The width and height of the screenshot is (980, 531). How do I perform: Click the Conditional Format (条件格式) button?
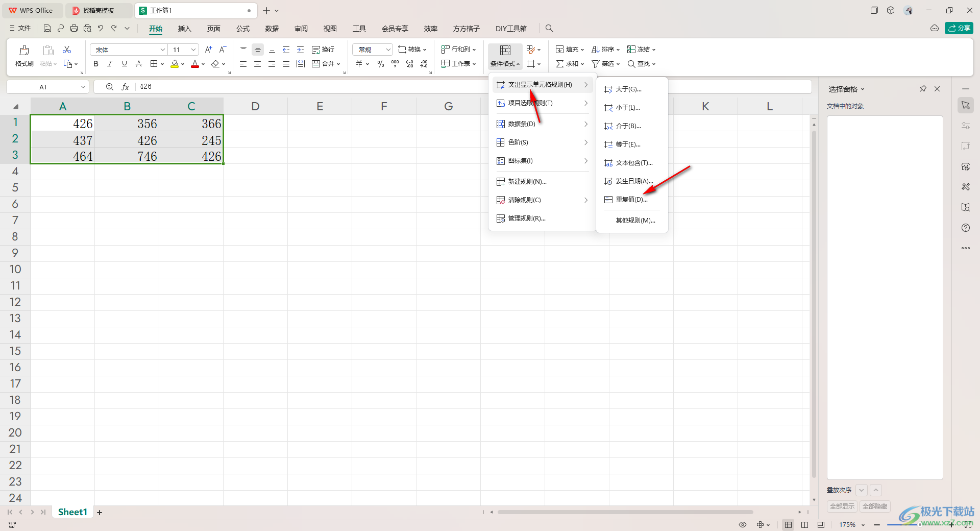[505, 56]
